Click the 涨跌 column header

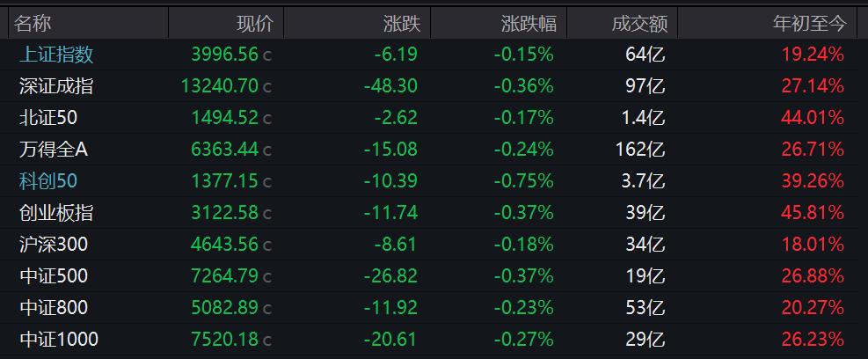(401, 23)
